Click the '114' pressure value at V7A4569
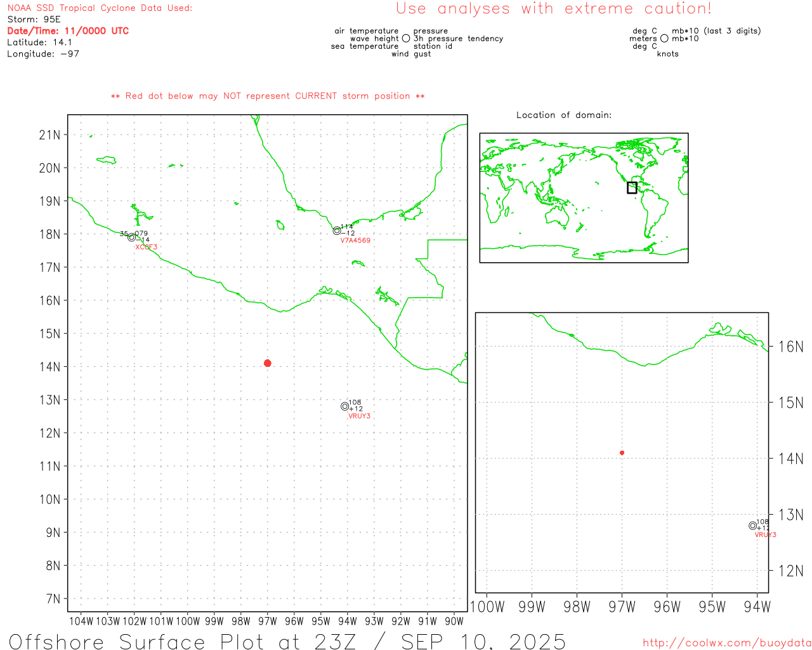 pos(347,227)
